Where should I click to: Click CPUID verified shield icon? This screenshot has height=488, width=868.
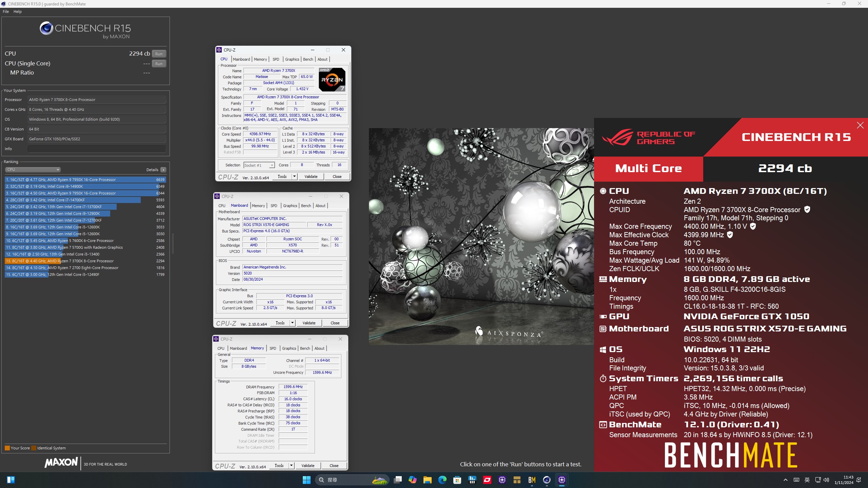point(807,209)
